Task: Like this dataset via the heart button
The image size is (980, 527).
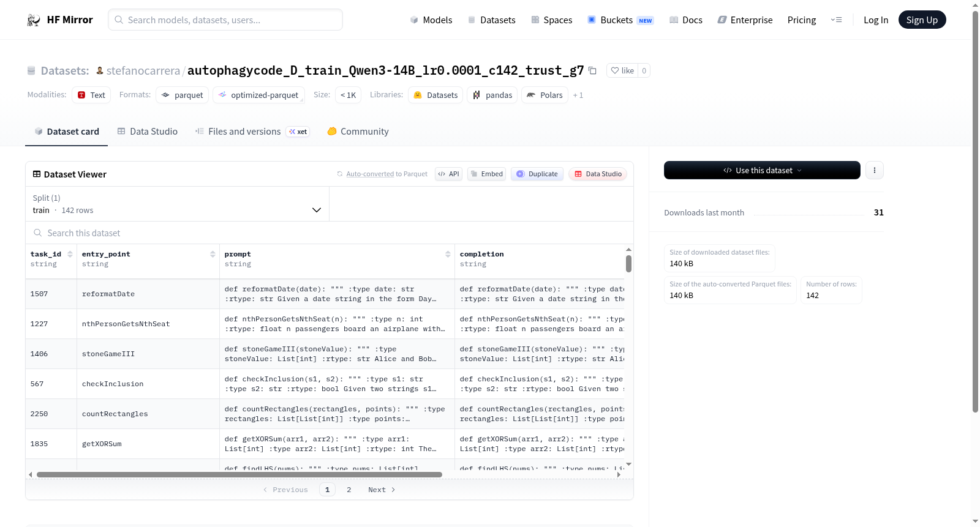Action: tap(622, 70)
